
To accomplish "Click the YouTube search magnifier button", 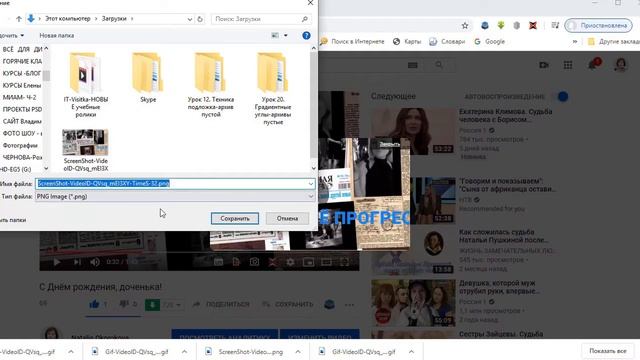I will click(x=439, y=65).
